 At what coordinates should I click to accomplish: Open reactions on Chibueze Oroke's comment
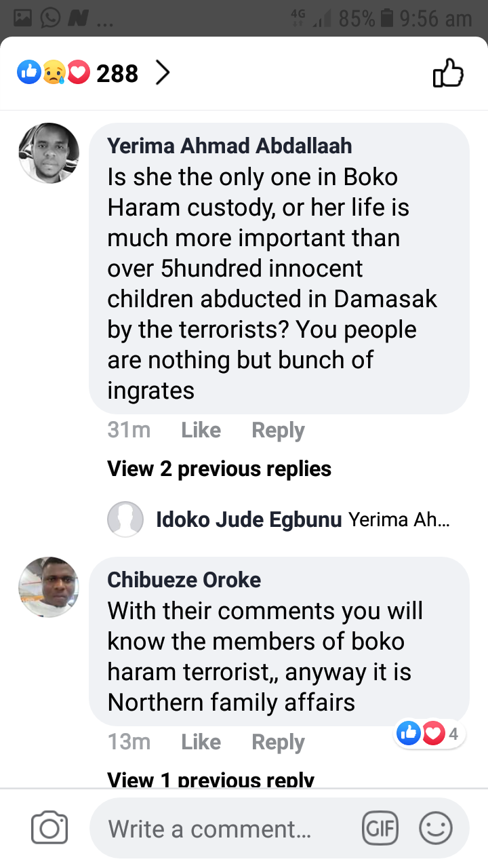(x=429, y=733)
